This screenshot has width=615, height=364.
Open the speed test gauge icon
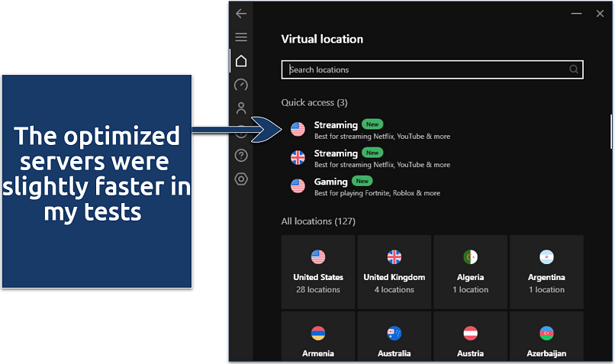tap(241, 85)
